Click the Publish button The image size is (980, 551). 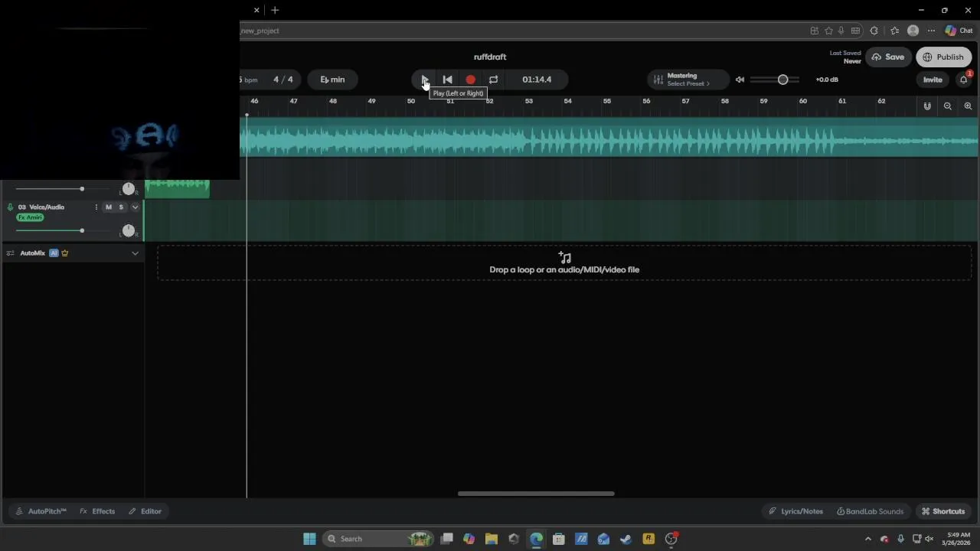click(943, 57)
